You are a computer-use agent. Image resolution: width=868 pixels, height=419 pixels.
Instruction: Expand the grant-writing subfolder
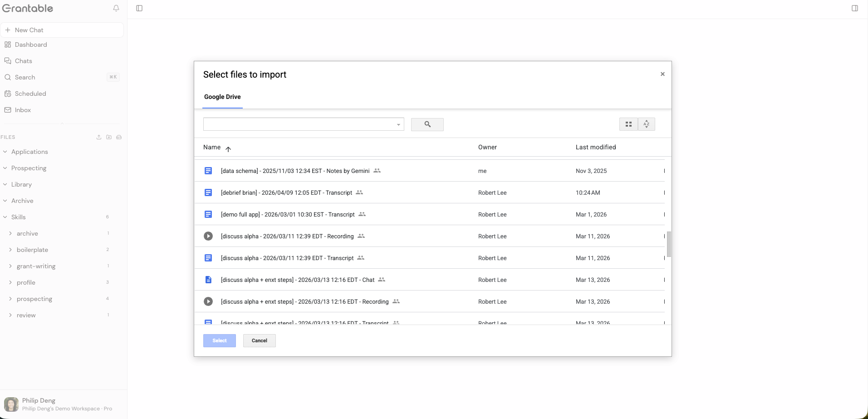click(10, 266)
